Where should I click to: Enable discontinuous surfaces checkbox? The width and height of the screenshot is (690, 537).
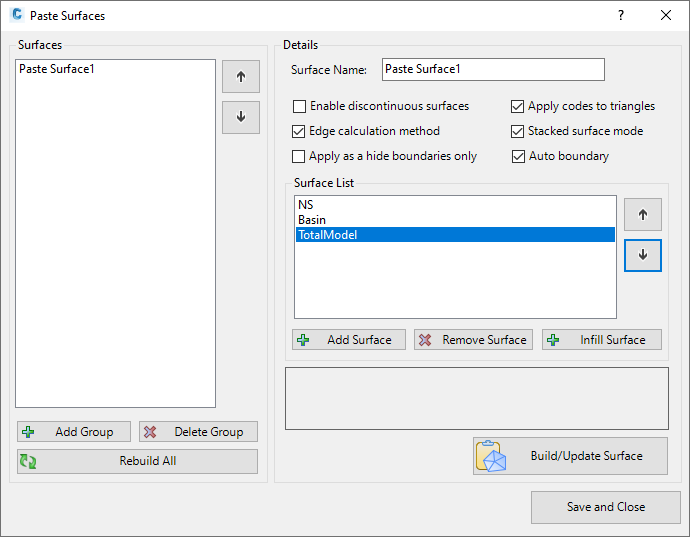point(299,106)
